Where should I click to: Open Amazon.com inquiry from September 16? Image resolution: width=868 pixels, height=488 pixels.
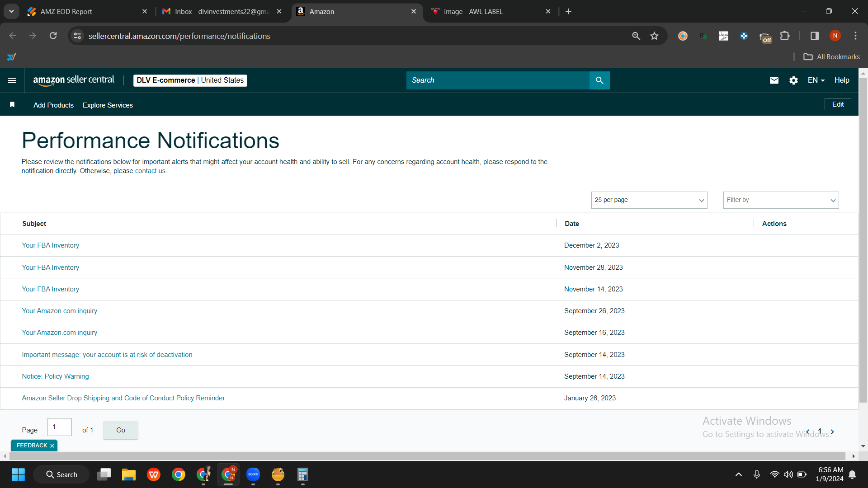(x=60, y=333)
